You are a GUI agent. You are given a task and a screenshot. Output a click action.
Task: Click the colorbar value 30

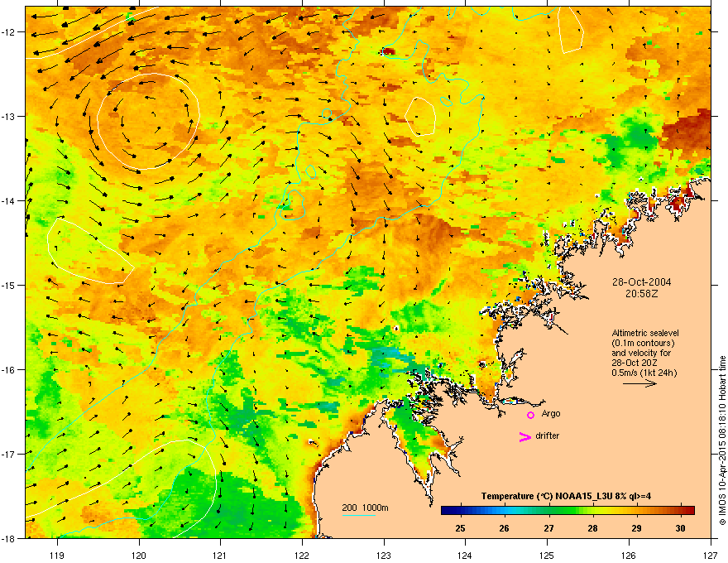pos(680,528)
